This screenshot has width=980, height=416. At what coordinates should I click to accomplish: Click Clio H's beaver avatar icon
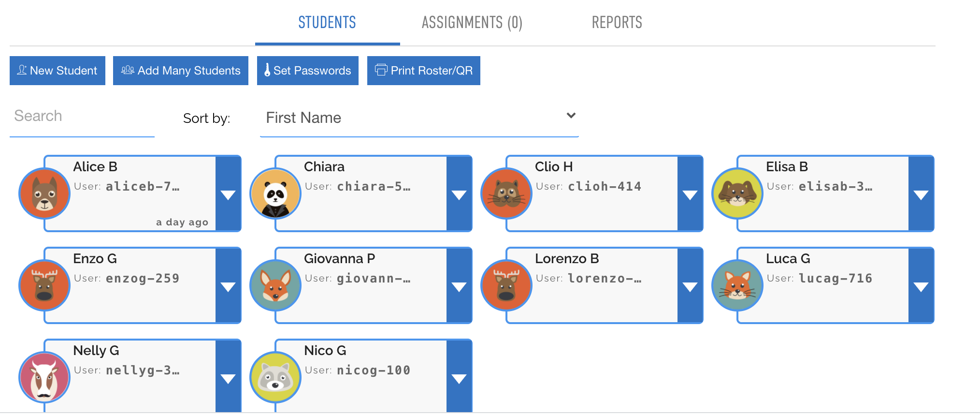pyautogui.click(x=506, y=193)
